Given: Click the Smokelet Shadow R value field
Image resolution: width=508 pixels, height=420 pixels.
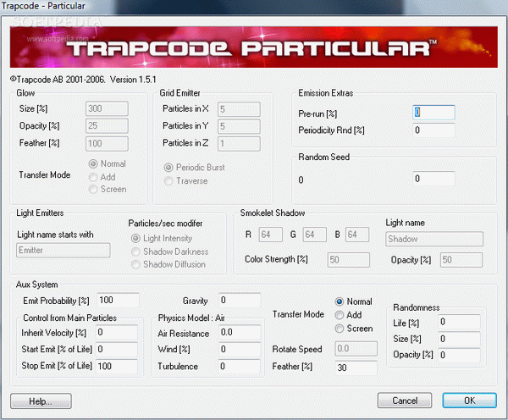Looking at the screenshot, I should 271,235.
